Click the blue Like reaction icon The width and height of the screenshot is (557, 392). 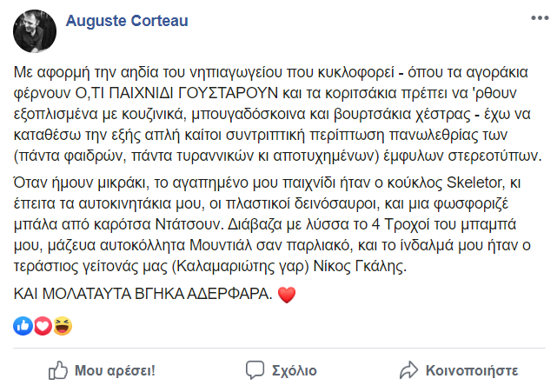coord(23,325)
